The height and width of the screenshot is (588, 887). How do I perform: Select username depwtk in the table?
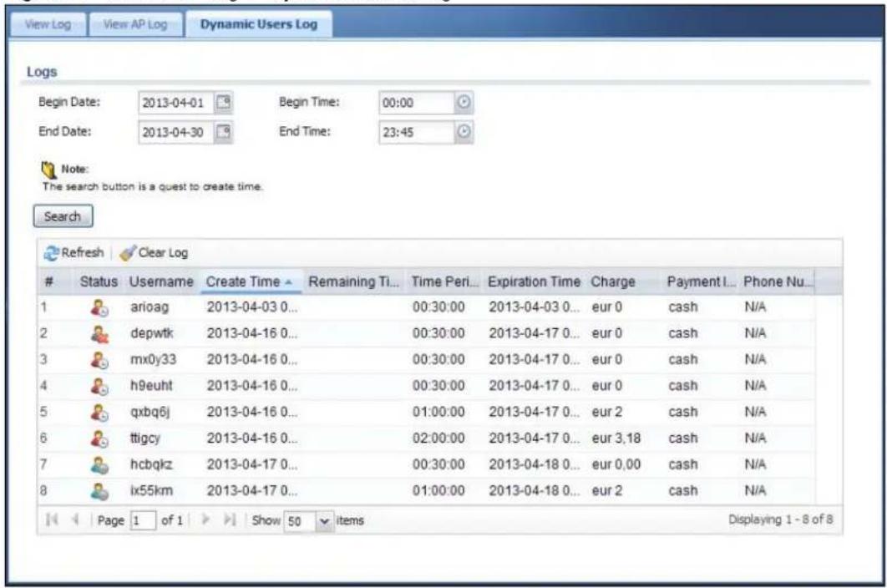click(152, 333)
